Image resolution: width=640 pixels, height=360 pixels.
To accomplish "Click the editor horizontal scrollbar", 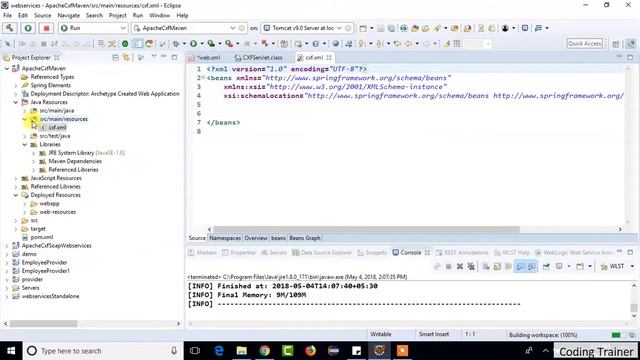I will click(x=366, y=229).
